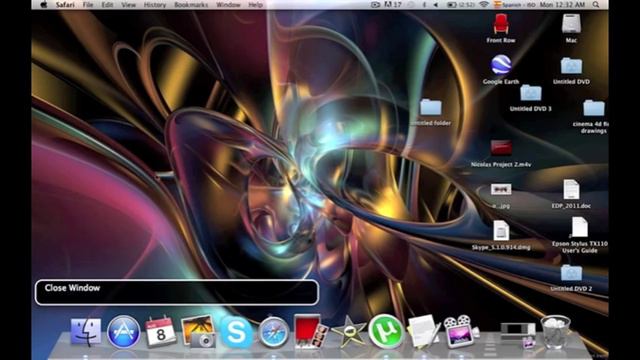Open the stack next to the Trash
The height and width of the screenshot is (360, 640).
[518, 335]
